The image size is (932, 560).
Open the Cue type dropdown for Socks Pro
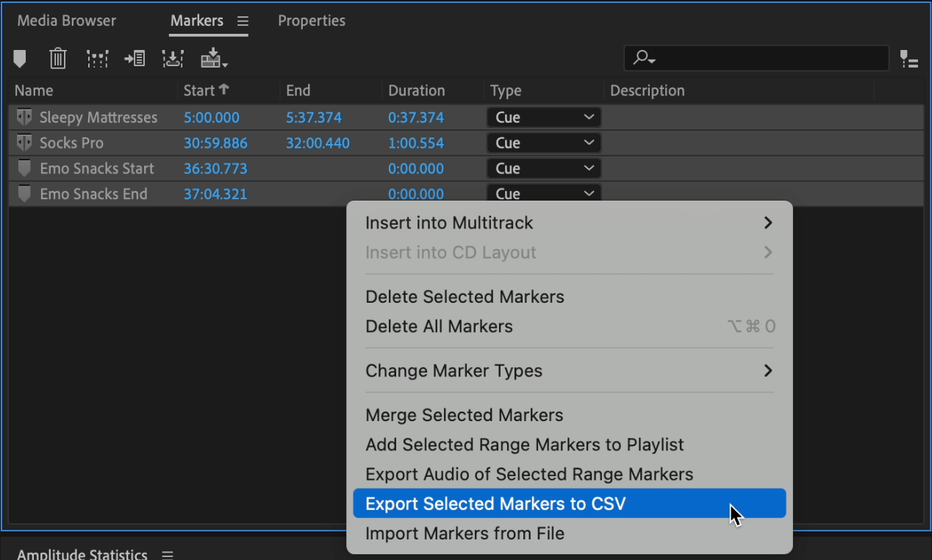click(x=543, y=143)
